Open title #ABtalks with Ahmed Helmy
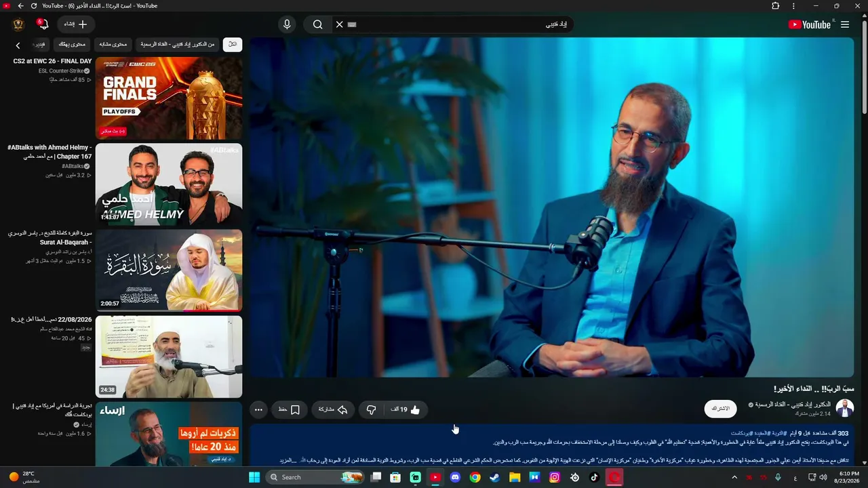Screen dimensions: 868x488 [50, 152]
